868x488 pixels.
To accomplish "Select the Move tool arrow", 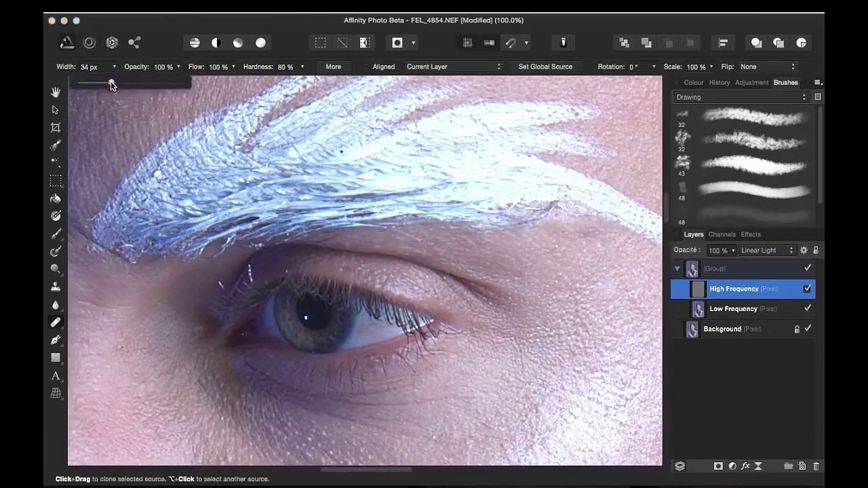I will [x=56, y=110].
